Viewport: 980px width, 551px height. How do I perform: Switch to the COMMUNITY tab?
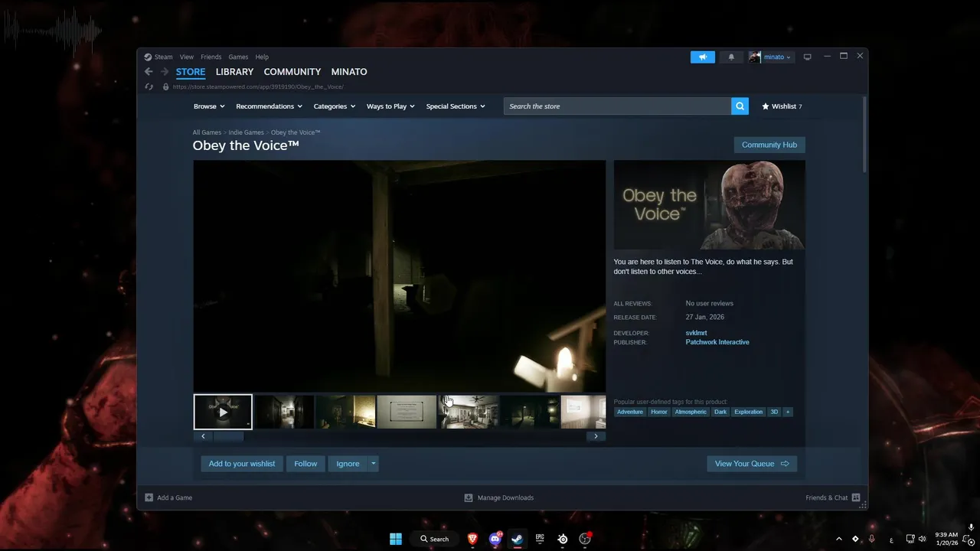point(292,72)
